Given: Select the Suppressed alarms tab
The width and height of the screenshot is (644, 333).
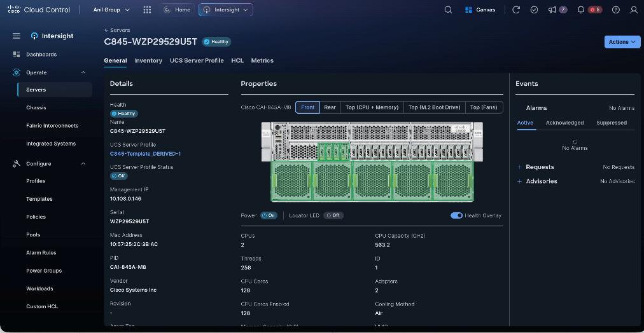Looking at the screenshot, I should (x=612, y=123).
